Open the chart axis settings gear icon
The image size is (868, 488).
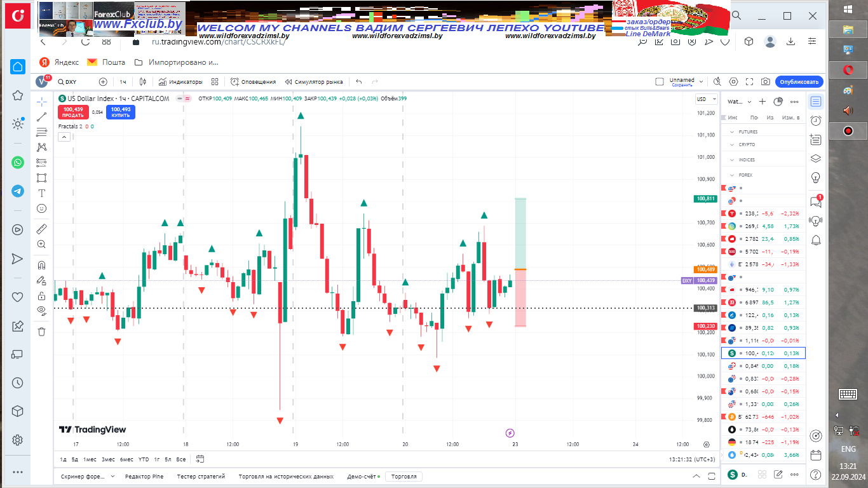(707, 444)
